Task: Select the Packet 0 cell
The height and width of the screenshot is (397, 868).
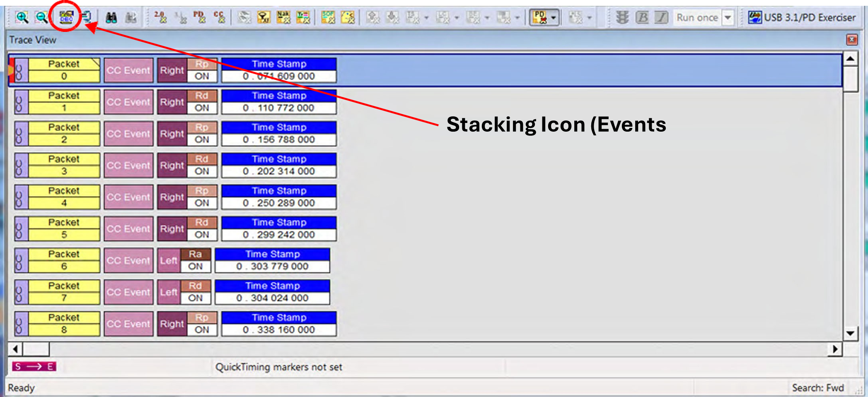Action: 64,70
